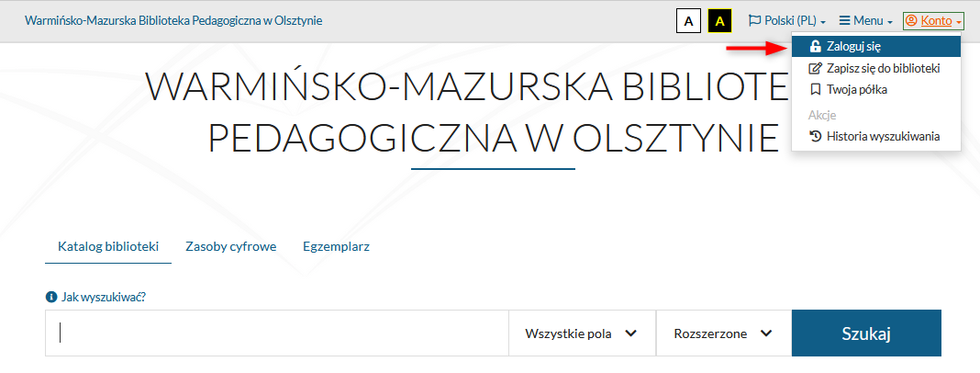Click the user icon beside Konto
The width and height of the screenshot is (980, 373).
click(x=911, y=21)
